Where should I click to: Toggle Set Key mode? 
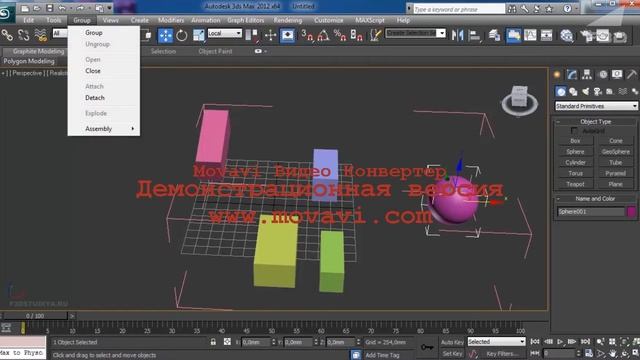[x=452, y=353]
